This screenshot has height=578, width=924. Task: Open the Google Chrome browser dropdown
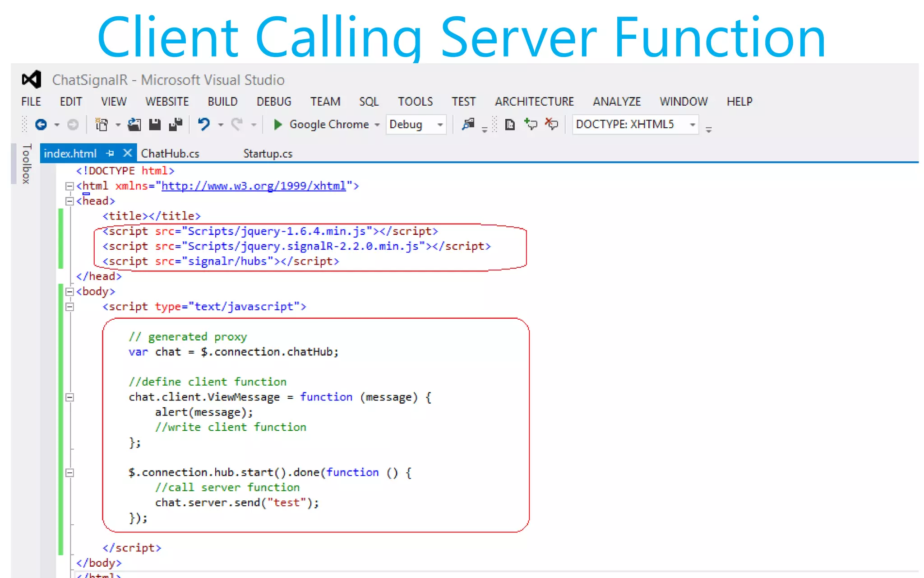(377, 125)
